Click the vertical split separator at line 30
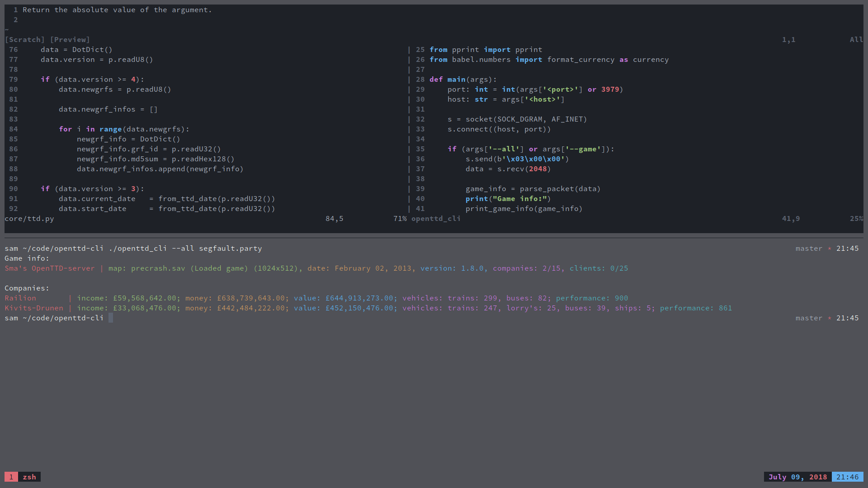This screenshot has height=488, width=868. pos(409,99)
